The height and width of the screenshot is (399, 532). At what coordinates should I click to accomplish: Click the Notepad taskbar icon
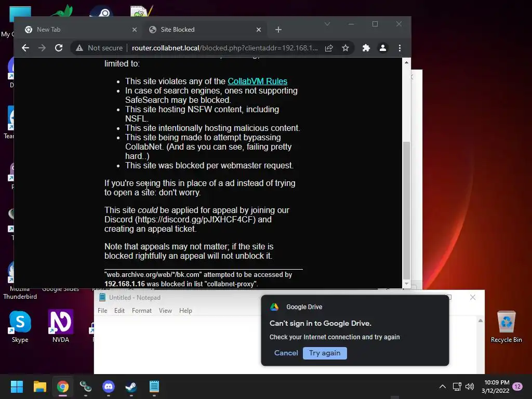click(x=154, y=387)
